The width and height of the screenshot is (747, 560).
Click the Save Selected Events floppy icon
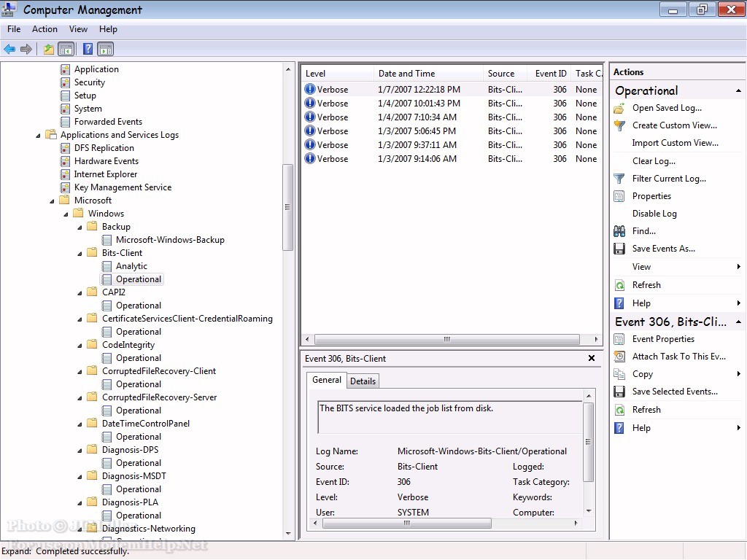click(619, 392)
